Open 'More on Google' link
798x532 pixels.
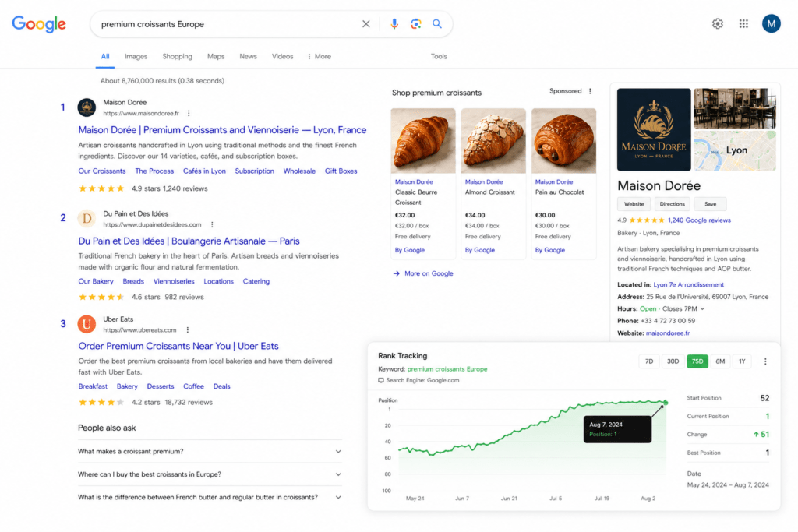pyautogui.click(x=429, y=273)
